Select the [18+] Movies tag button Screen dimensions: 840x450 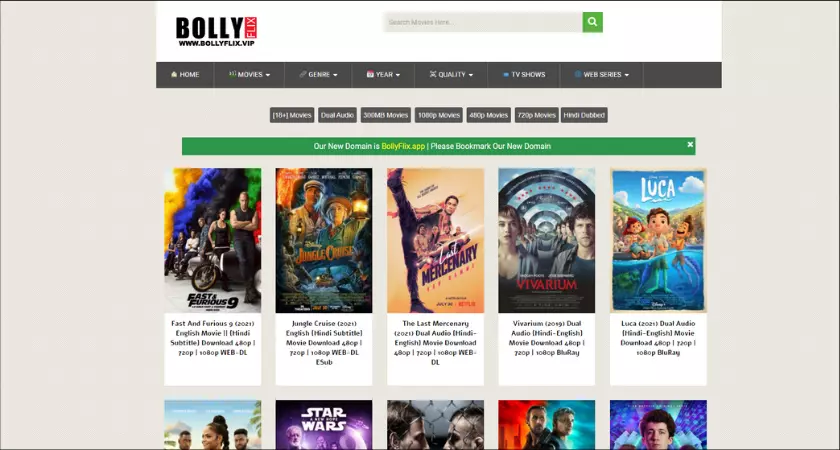pos(292,115)
